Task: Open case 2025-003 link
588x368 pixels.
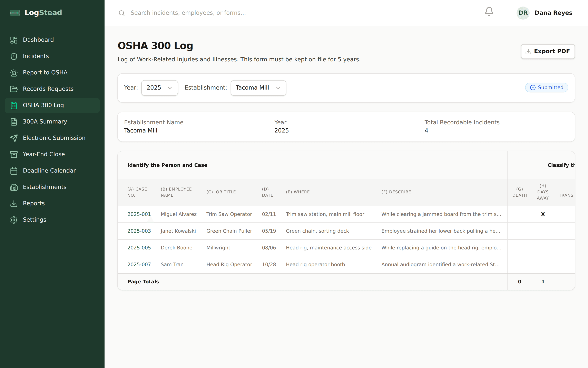Action: point(139,231)
